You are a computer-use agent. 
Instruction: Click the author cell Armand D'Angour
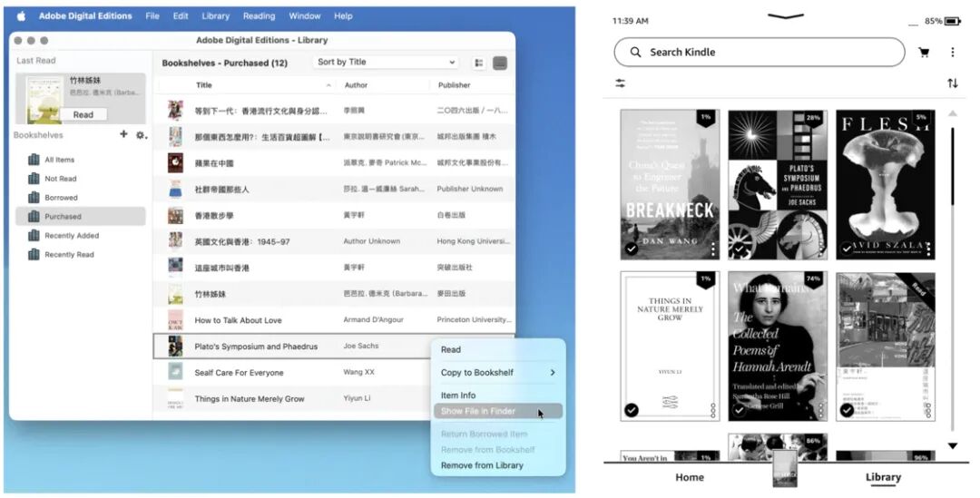click(374, 320)
